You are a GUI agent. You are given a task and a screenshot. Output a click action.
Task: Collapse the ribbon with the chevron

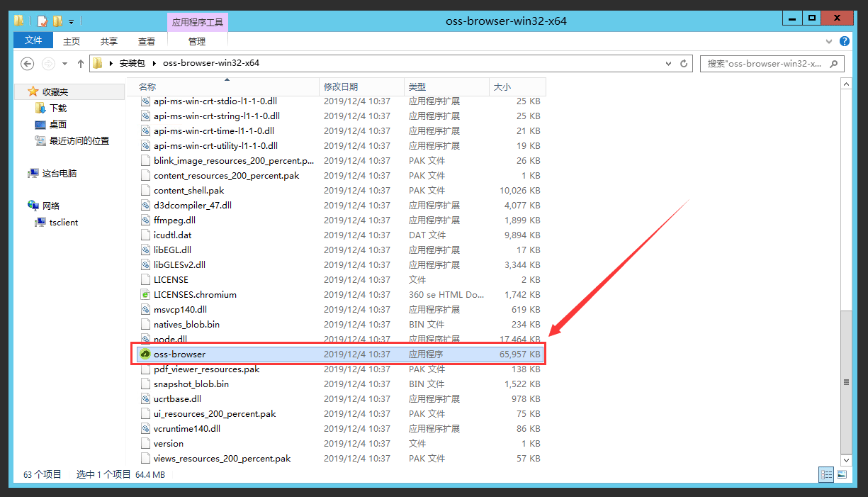829,41
